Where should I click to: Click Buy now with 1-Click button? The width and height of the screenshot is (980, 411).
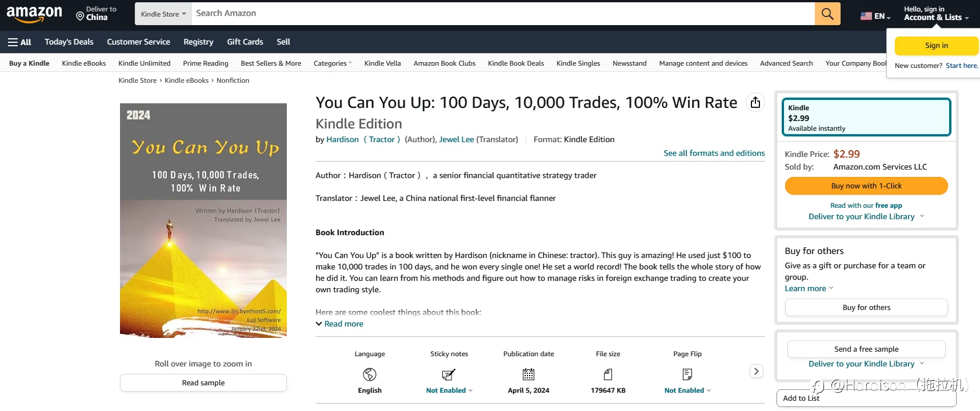pos(866,186)
